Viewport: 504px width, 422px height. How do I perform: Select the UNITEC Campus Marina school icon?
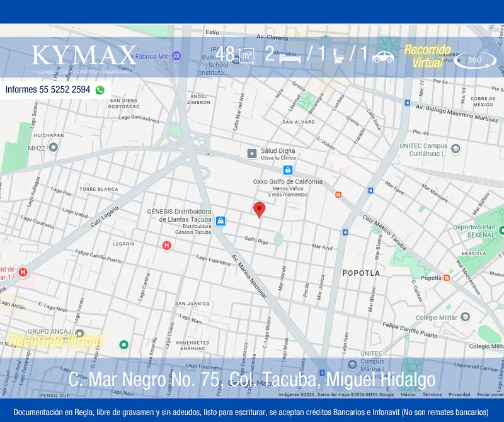click(352, 365)
